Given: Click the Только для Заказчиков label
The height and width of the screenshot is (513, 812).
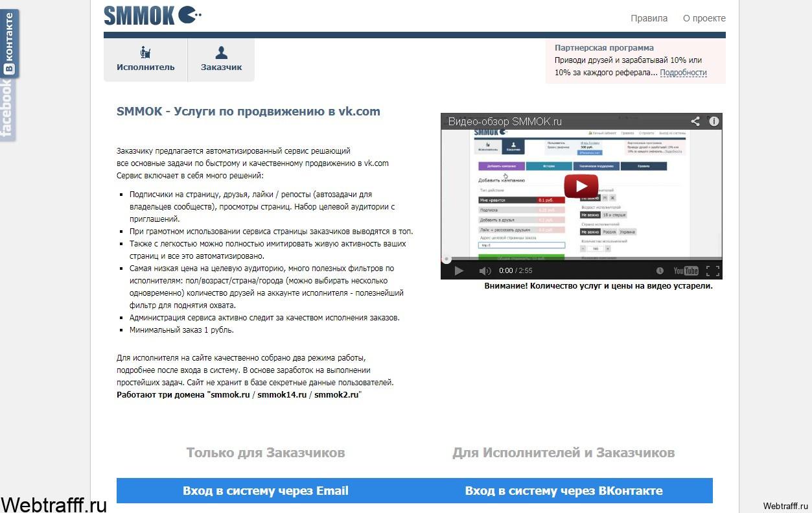Looking at the screenshot, I should pyautogui.click(x=266, y=453).
